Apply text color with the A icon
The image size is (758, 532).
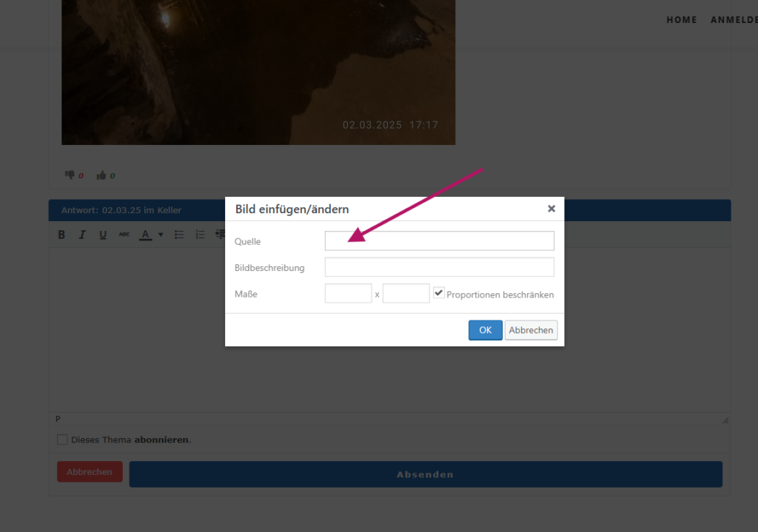pyautogui.click(x=146, y=235)
